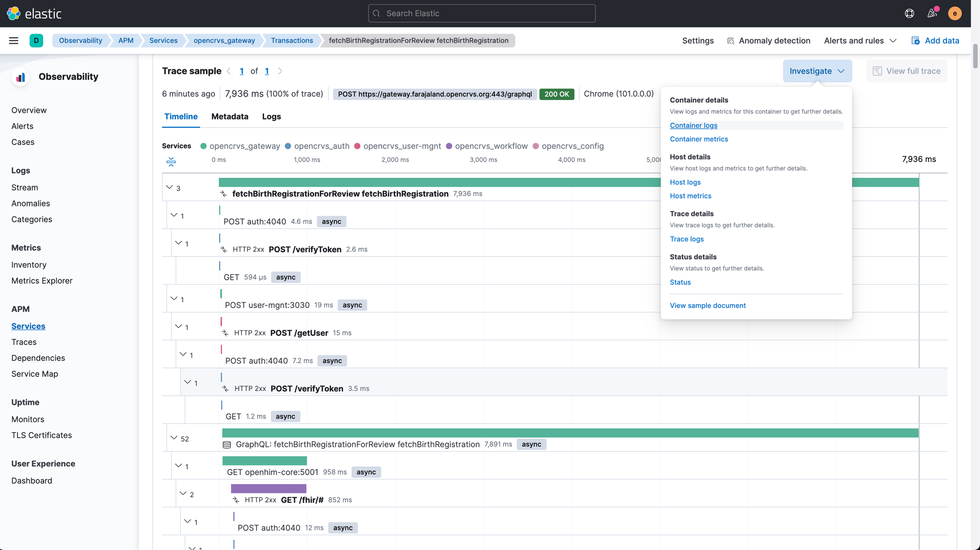Screen dimensions: 980x550
Task: Open the newsfeed notifications icon
Action: point(932,13)
